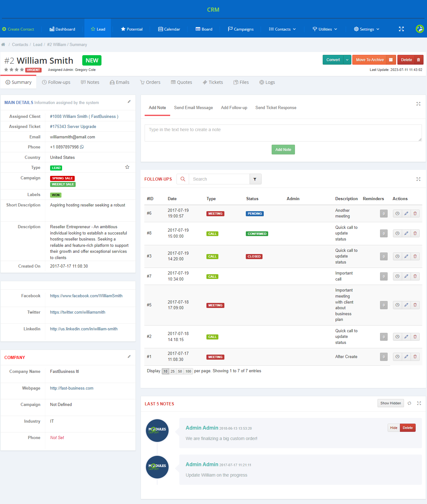Image resolution: width=427 pixels, height=504 pixels.
Task: Expand the Add Note panel to fullscreen
Action: click(418, 104)
